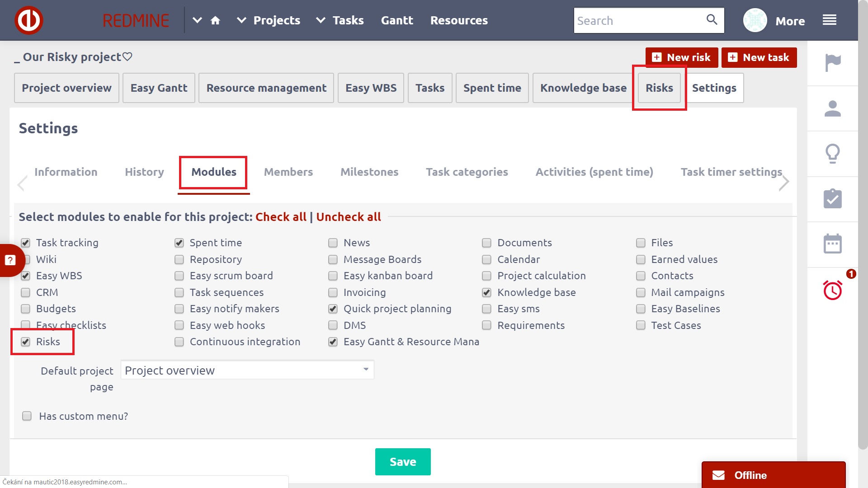Enable the Files module checkbox
The height and width of the screenshot is (488, 868).
click(641, 243)
